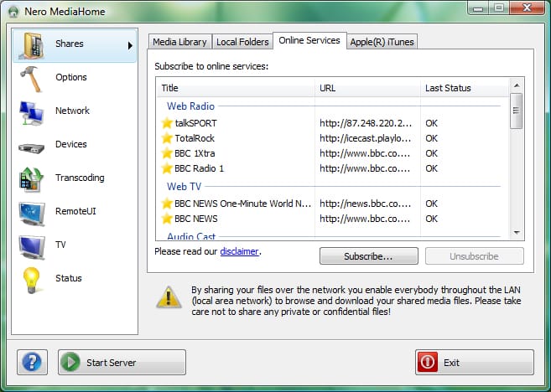Click the RemoteUI monitor icon

[x=32, y=214]
